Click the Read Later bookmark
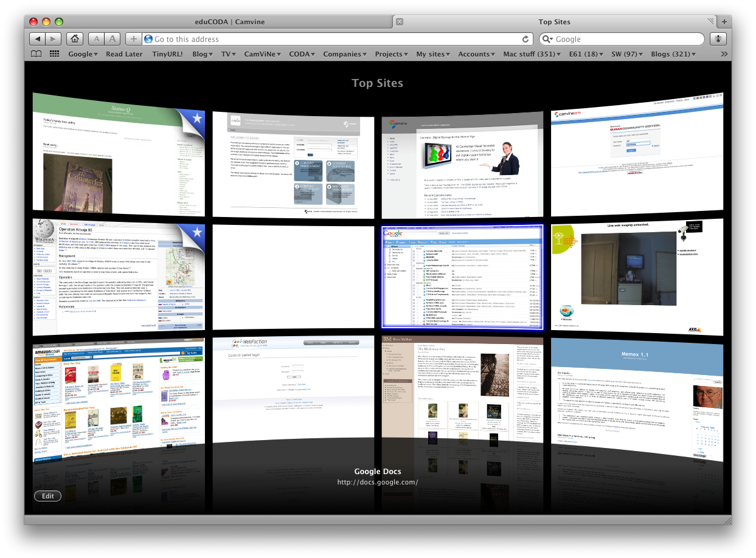756x558 pixels. (124, 54)
